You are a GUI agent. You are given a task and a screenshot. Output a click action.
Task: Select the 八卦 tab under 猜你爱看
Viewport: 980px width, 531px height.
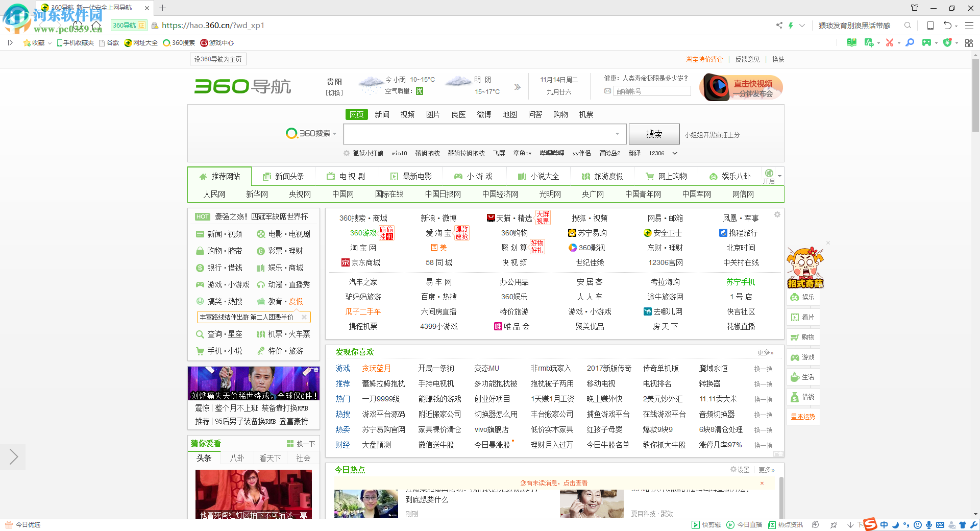point(237,458)
